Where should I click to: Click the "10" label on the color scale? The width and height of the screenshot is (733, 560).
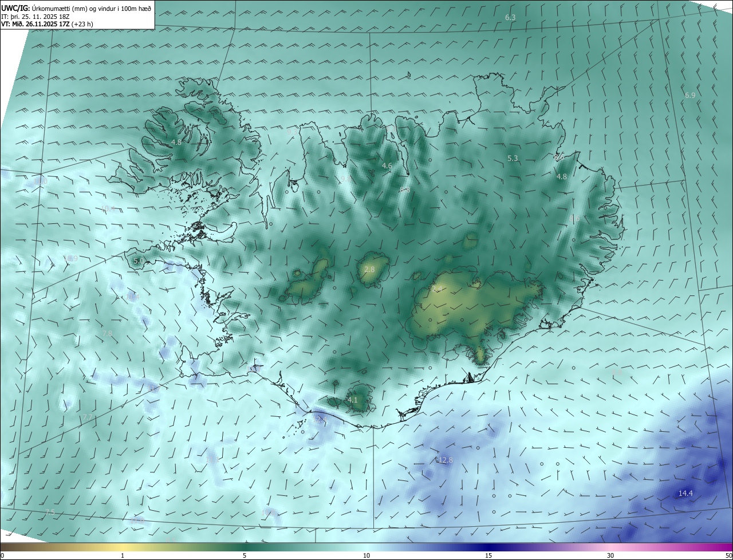pyautogui.click(x=366, y=555)
